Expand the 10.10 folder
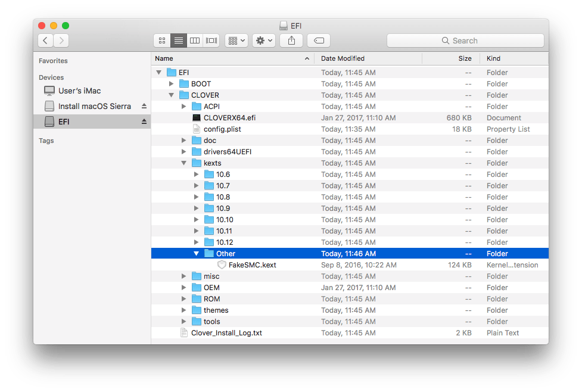The height and width of the screenshot is (392, 582). [197, 220]
